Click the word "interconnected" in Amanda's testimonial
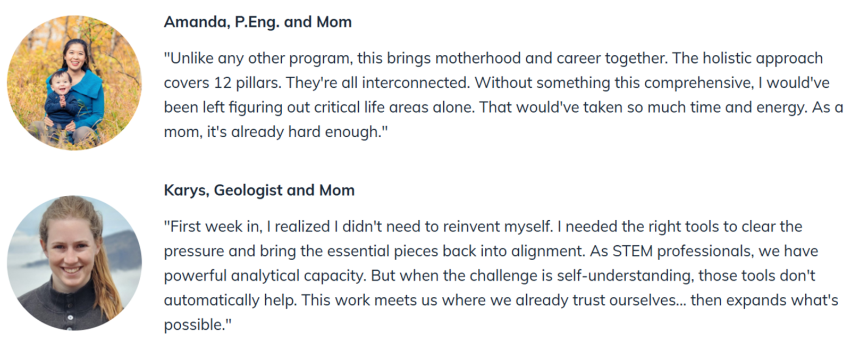The width and height of the screenshot is (868, 341). pyautogui.click(x=415, y=82)
